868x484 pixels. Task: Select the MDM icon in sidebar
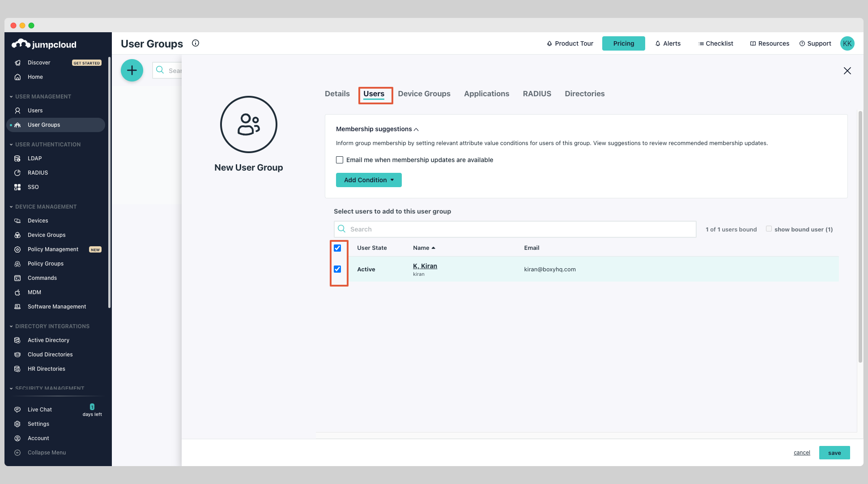(x=17, y=292)
